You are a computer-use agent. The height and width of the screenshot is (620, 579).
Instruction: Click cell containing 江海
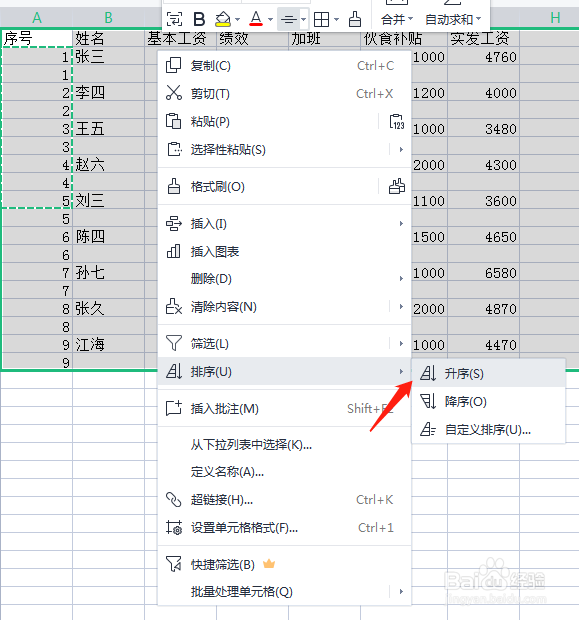(108, 344)
